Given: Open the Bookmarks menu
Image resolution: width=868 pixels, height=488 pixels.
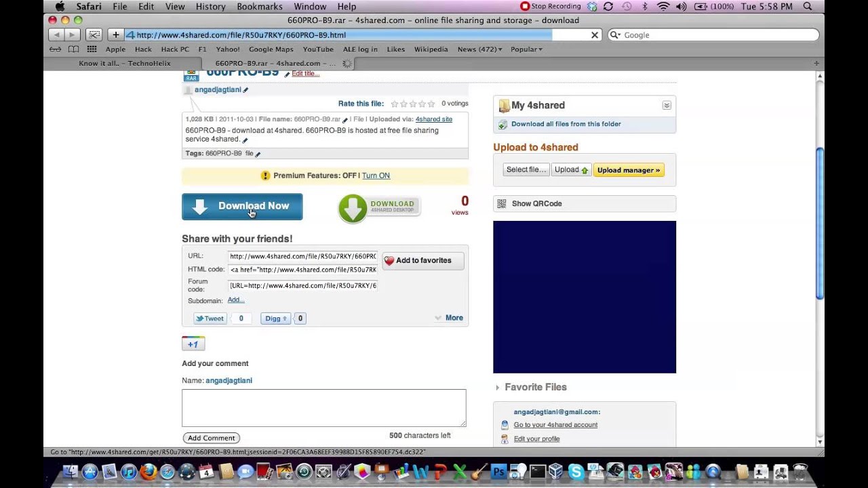Looking at the screenshot, I should [x=260, y=6].
